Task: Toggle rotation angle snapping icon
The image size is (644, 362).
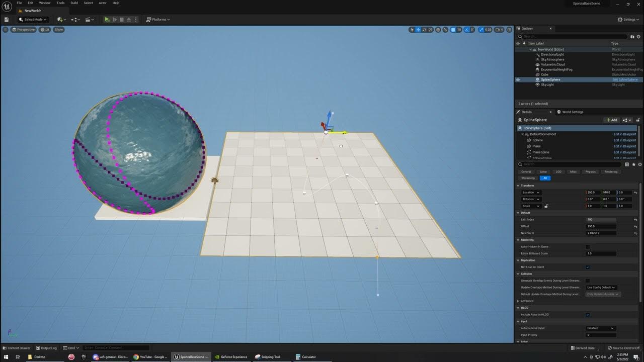Action: pos(466,30)
